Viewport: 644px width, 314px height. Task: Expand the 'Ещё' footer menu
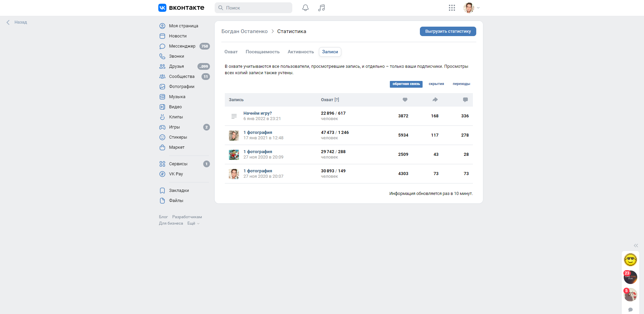(x=193, y=223)
